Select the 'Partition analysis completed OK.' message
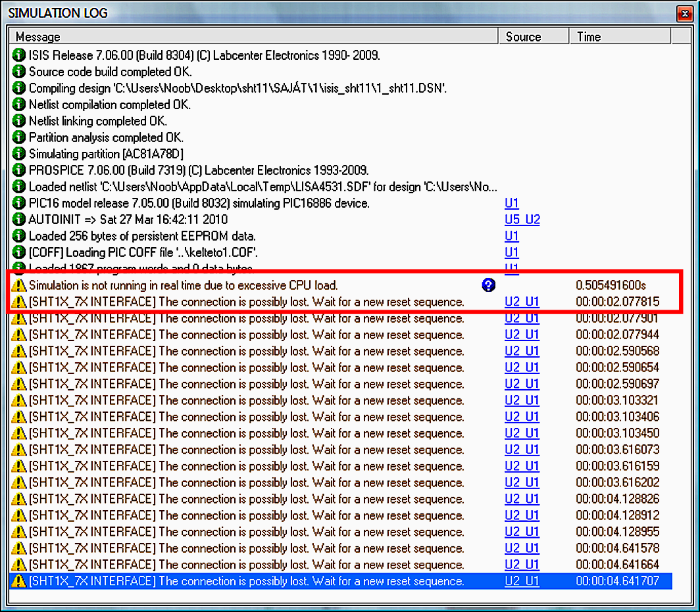This screenshot has width=700, height=612. coord(107,137)
